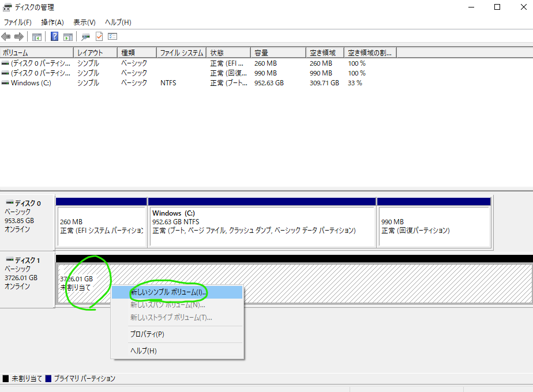Open help via blue question mark icon
This screenshot has height=392, width=533.
[x=54, y=37]
